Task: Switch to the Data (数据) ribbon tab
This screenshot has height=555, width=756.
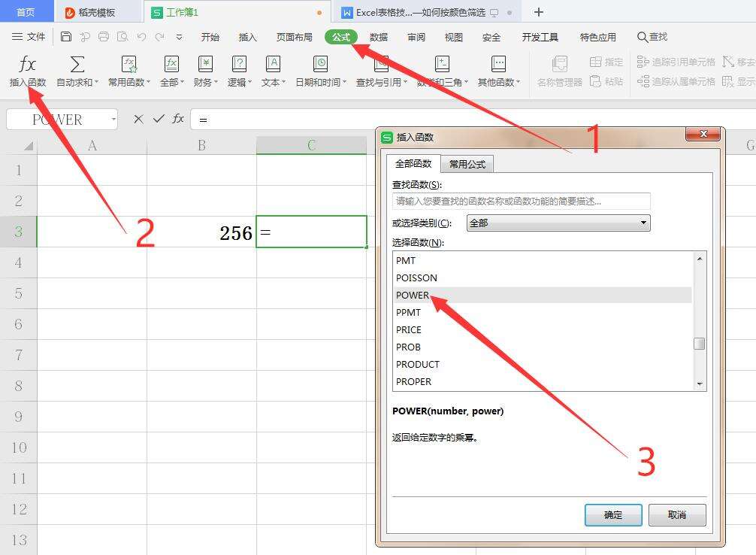Action: click(379, 37)
